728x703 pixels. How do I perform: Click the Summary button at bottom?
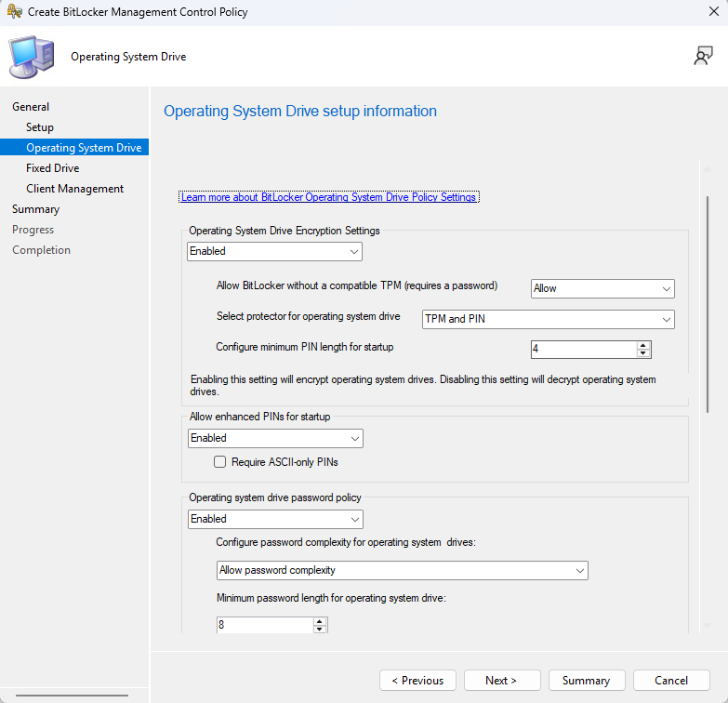tap(587, 681)
